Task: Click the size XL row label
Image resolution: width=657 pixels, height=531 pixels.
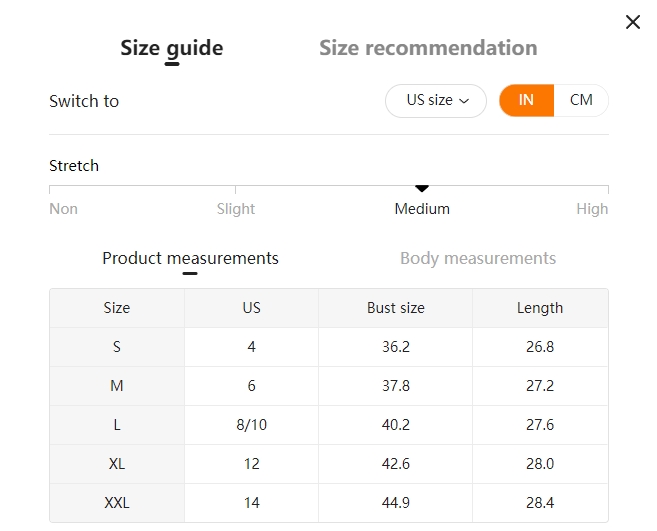Action: point(117,464)
